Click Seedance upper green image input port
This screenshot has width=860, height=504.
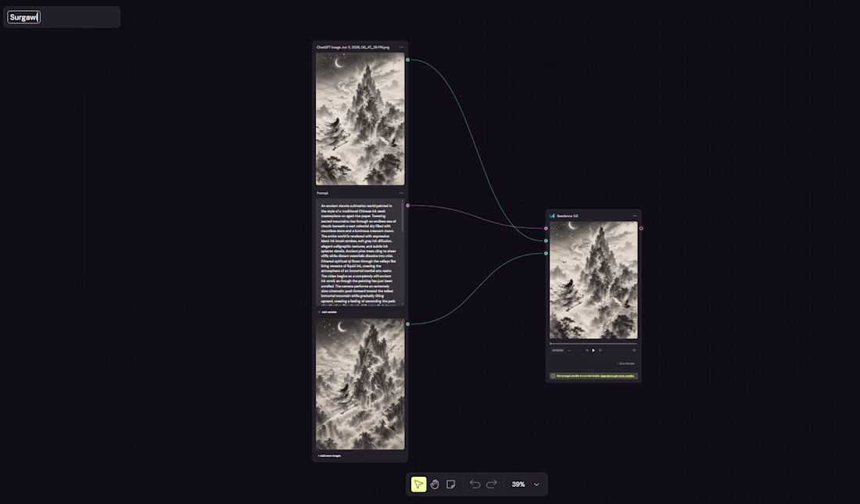pyautogui.click(x=546, y=241)
